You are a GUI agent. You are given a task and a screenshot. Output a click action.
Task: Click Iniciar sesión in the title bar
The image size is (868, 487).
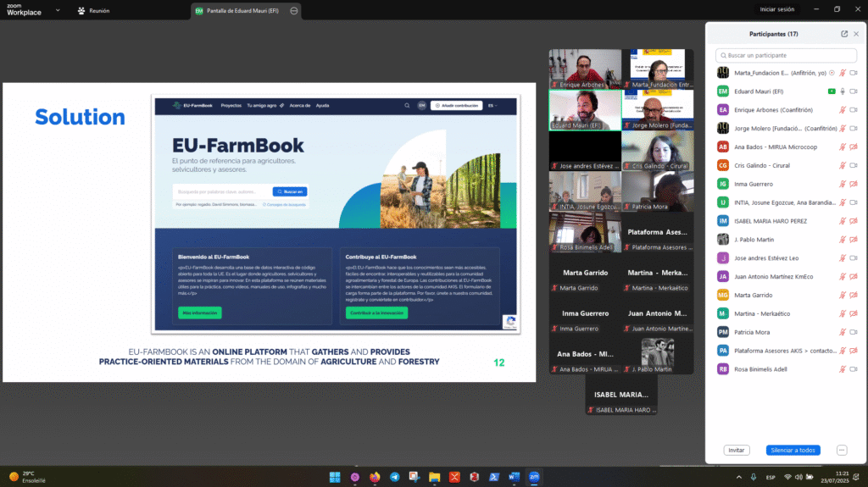coord(776,9)
